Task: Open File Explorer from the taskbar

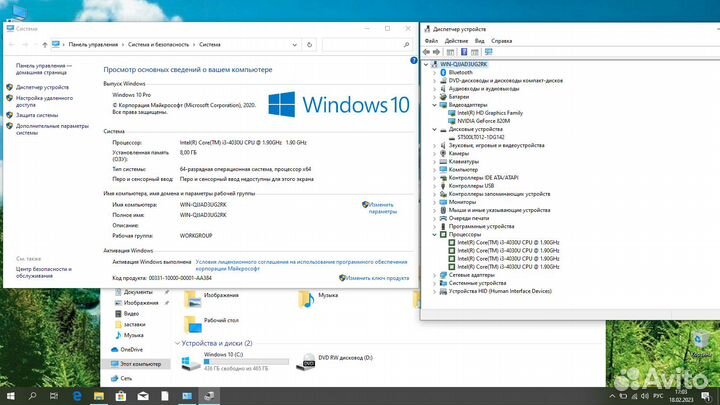Action: click(x=99, y=396)
